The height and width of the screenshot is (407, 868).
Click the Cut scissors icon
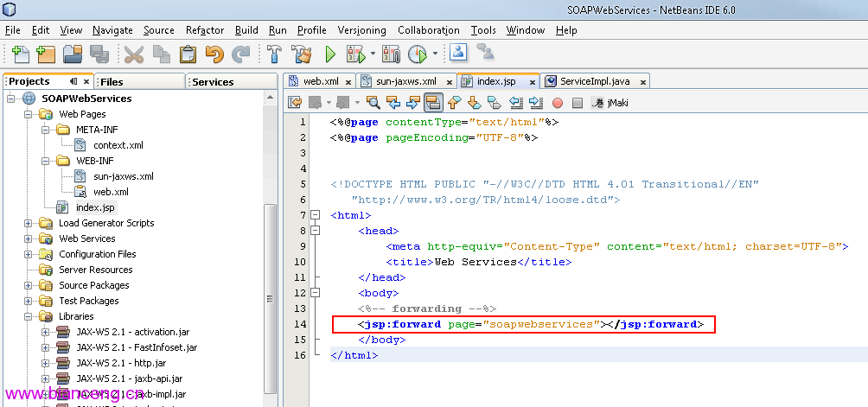point(133,54)
